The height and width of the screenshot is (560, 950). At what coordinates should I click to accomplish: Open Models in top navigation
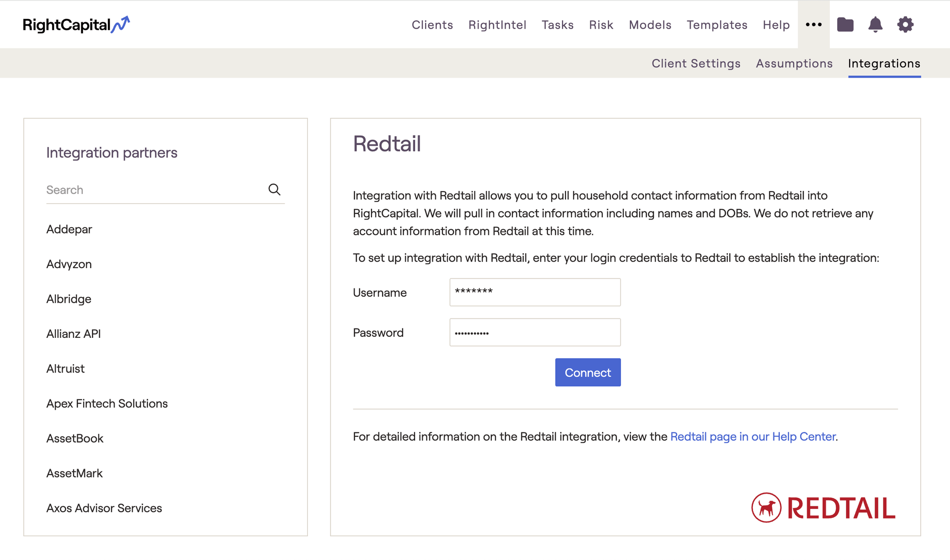(x=650, y=25)
